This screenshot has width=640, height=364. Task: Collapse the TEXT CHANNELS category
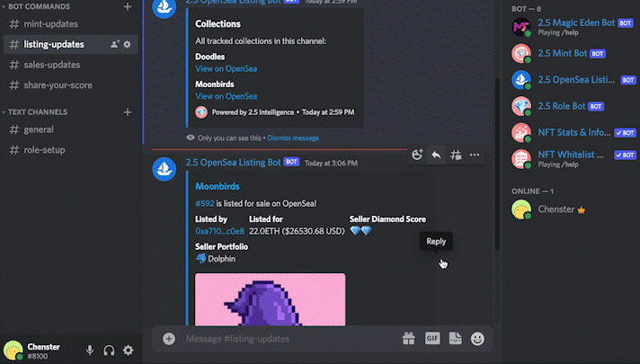click(34, 111)
